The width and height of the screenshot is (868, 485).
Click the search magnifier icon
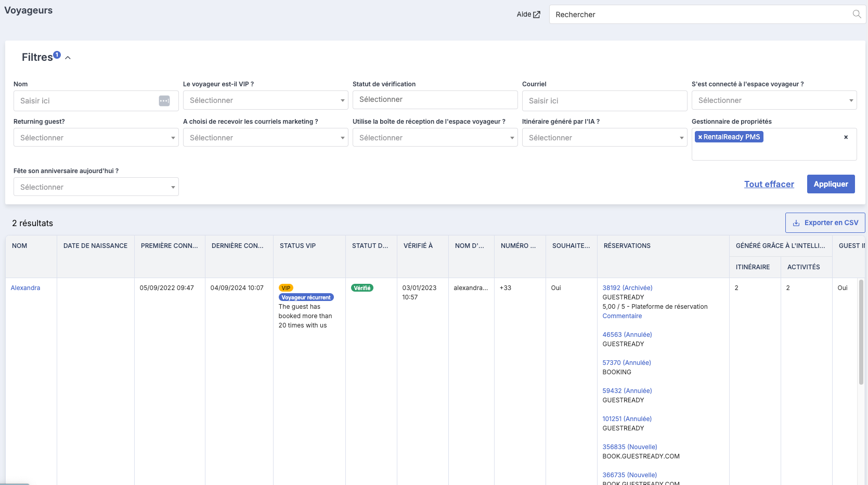[x=857, y=14]
